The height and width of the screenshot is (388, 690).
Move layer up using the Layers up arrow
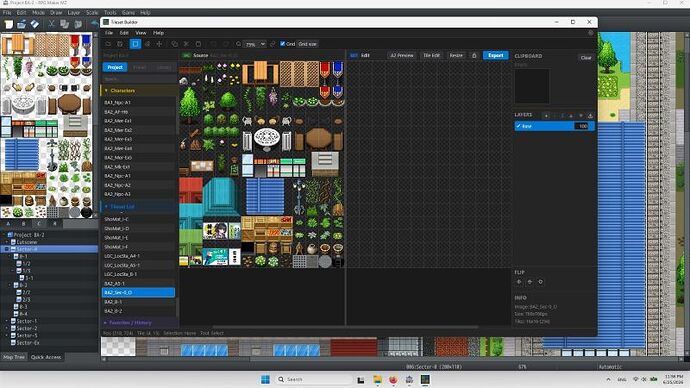[x=571, y=116]
